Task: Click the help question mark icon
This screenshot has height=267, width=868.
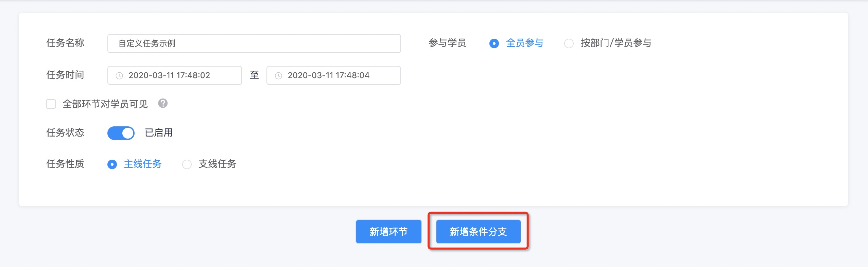Action: [x=163, y=103]
